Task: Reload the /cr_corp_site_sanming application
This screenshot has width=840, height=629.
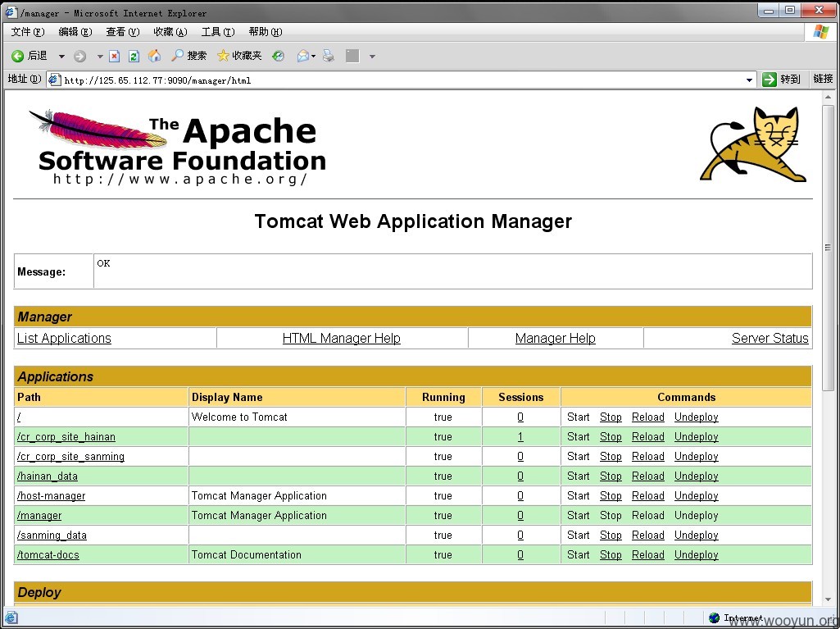Action: click(648, 457)
